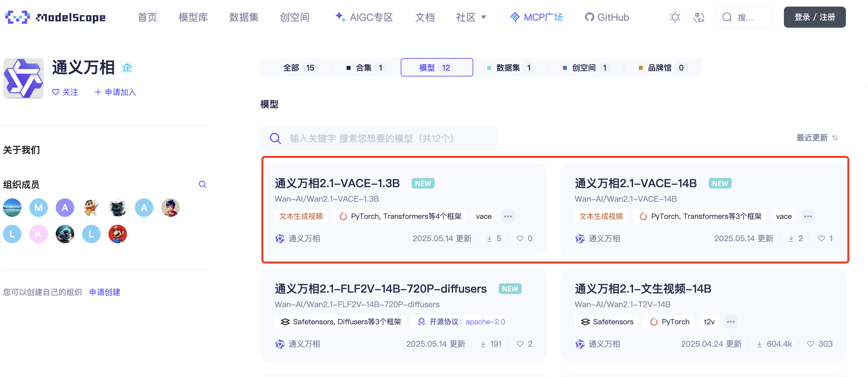This screenshot has height=377, width=868.
Task: Click the PyTorch flame icon on VACE-1.3B card
Action: coord(343,217)
